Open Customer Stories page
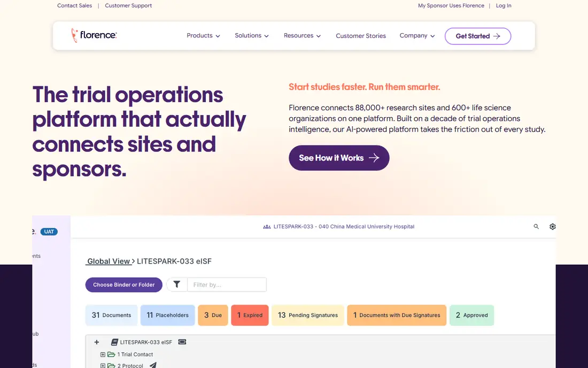Viewport: 588px width, 368px height. pos(361,36)
